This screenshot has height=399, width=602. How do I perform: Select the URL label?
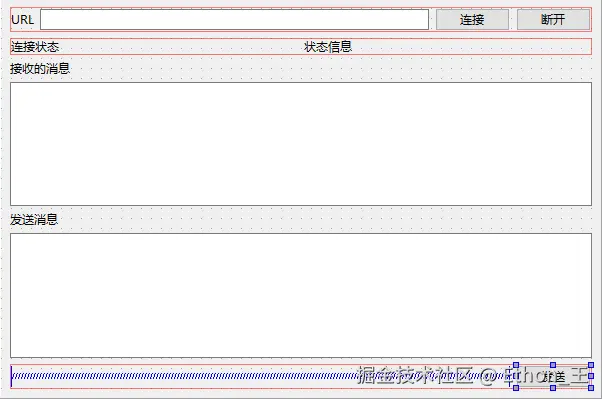click(x=23, y=20)
